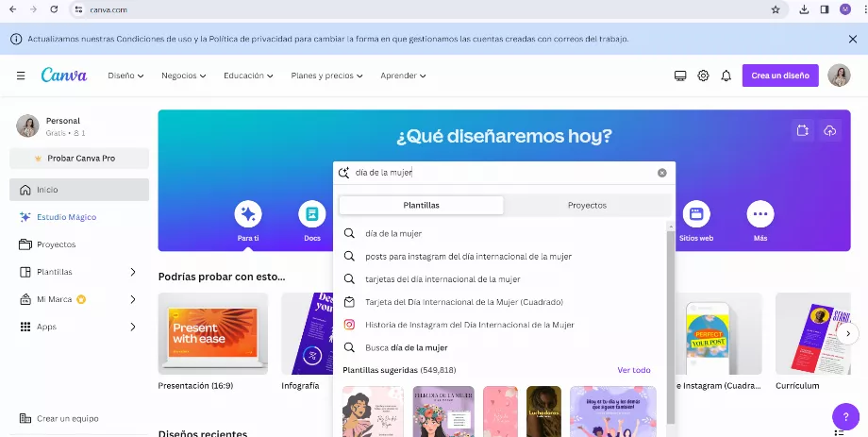Select the Docs shortcut icon
This screenshot has width=868, height=437.
(312, 214)
